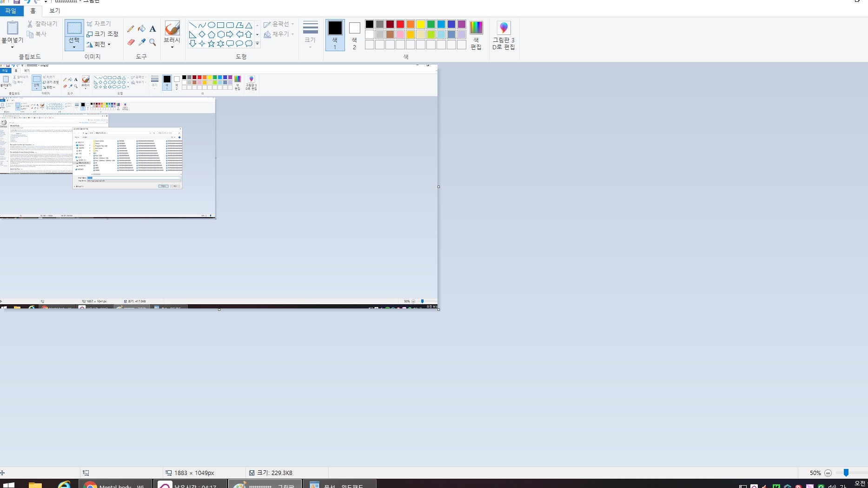This screenshot has height=488, width=868.
Task: Click the Resize button
Action: click(103, 34)
